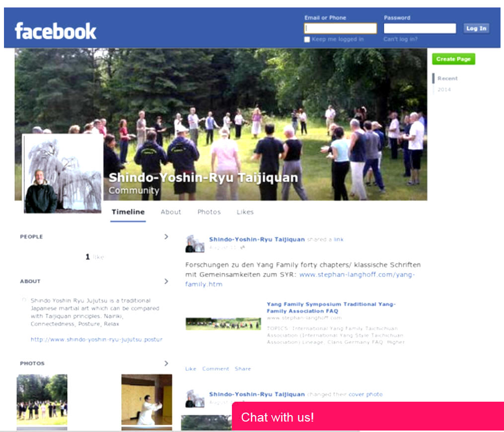This screenshot has width=504, height=432.
Task: Expand the About section chevron
Action: point(166,281)
